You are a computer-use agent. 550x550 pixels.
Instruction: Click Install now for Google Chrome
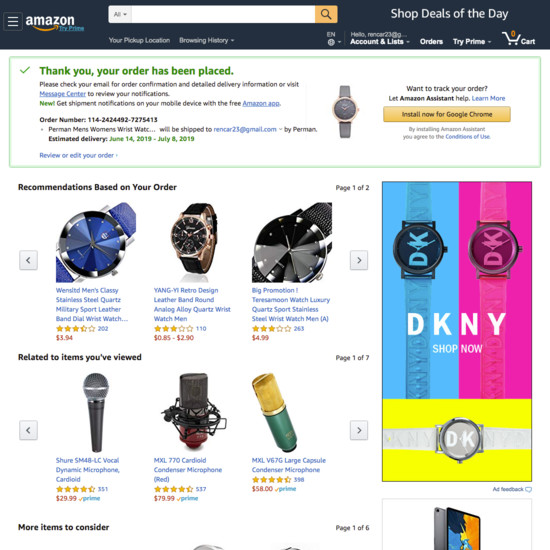coord(447,114)
